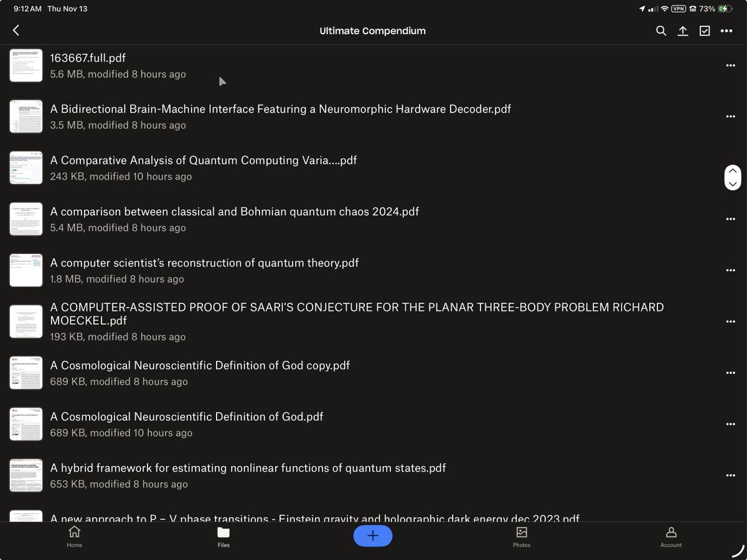The image size is (747, 560).
Task: Switch to the Account tab
Action: pyautogui.click(x=671, y=537)
